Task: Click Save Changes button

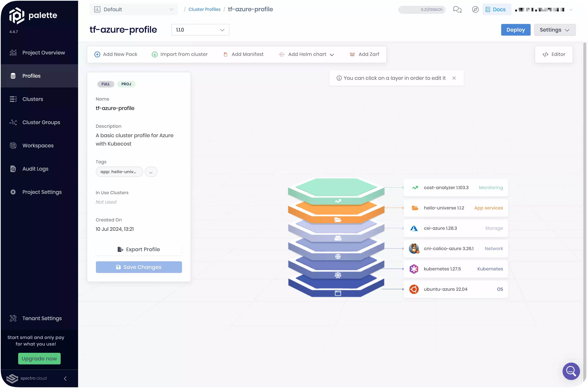Action: tap(139, 267)
